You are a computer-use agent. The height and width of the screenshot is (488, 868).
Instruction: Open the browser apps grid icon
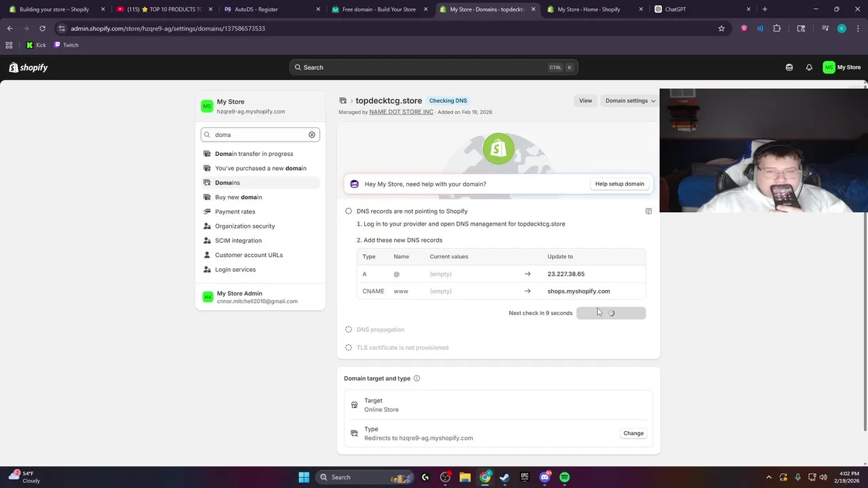click(x=9, y=45)
